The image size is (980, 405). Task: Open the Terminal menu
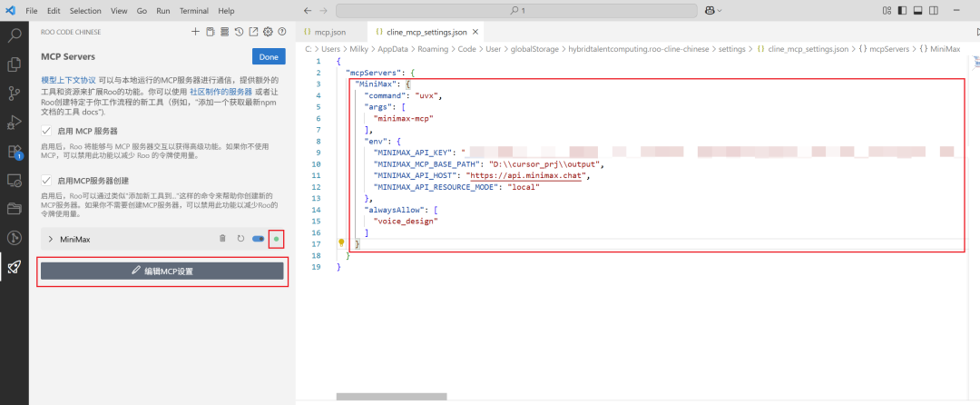pos(194,11)
